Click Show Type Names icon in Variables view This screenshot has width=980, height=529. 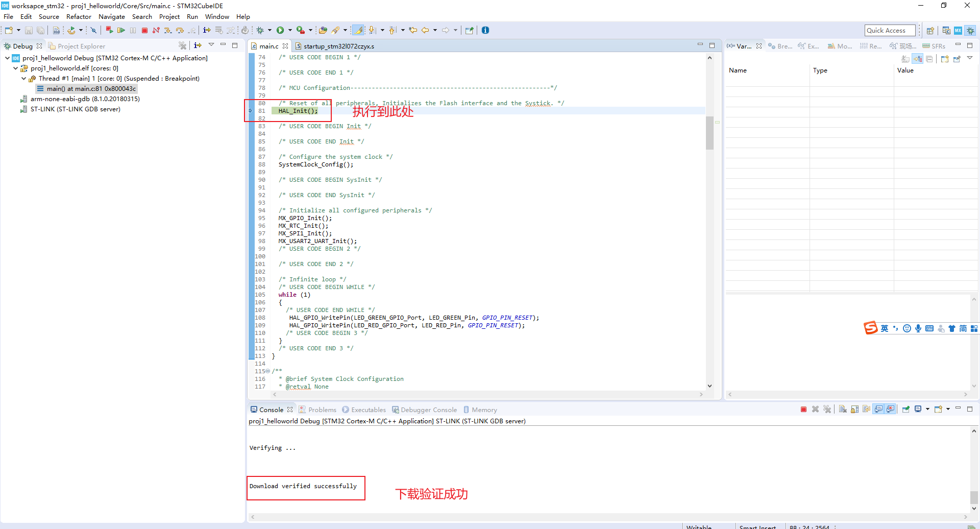pos(905,59)
